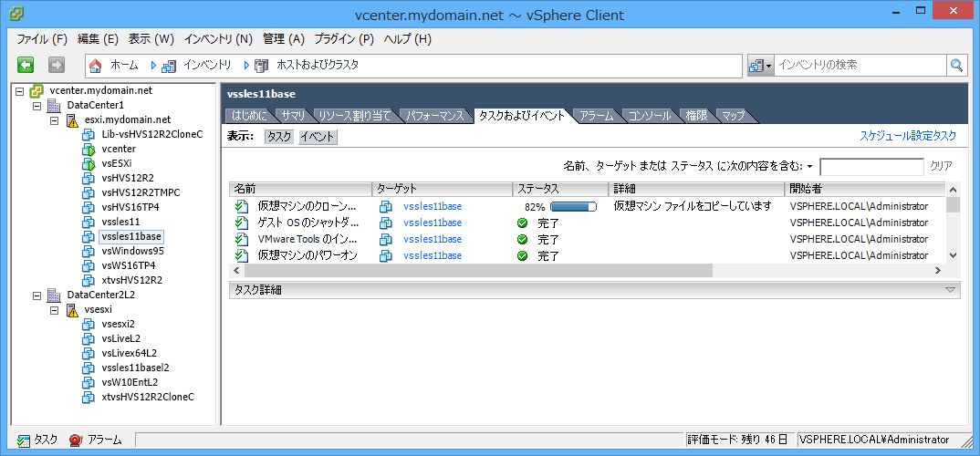
Task: Select vsHVS12R2TMPC in the tree
Action: pyautogui.click(x=141, y=193)
